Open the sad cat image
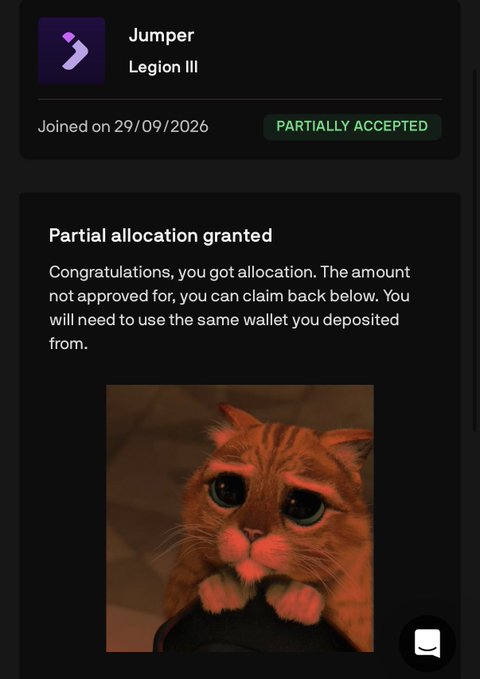 pos(240,518)
